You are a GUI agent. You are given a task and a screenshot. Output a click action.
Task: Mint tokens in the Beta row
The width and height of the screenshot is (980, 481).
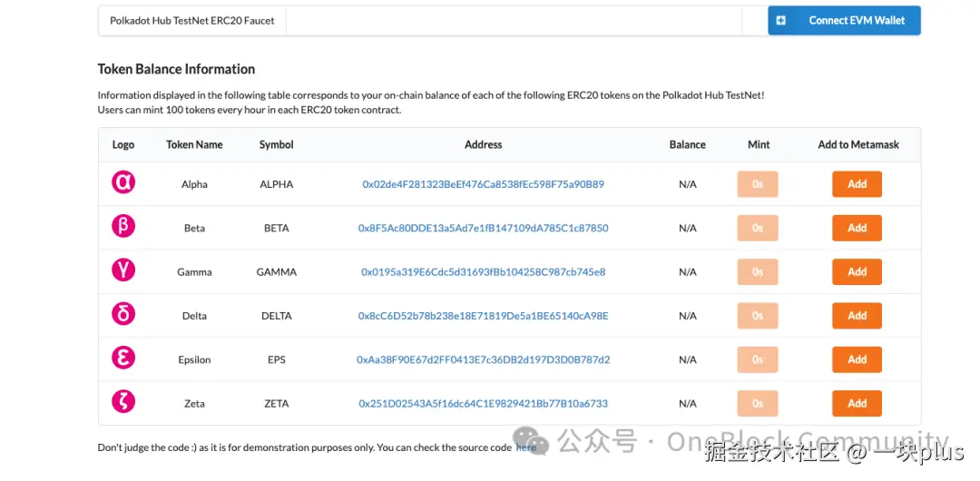coord(758,229)
